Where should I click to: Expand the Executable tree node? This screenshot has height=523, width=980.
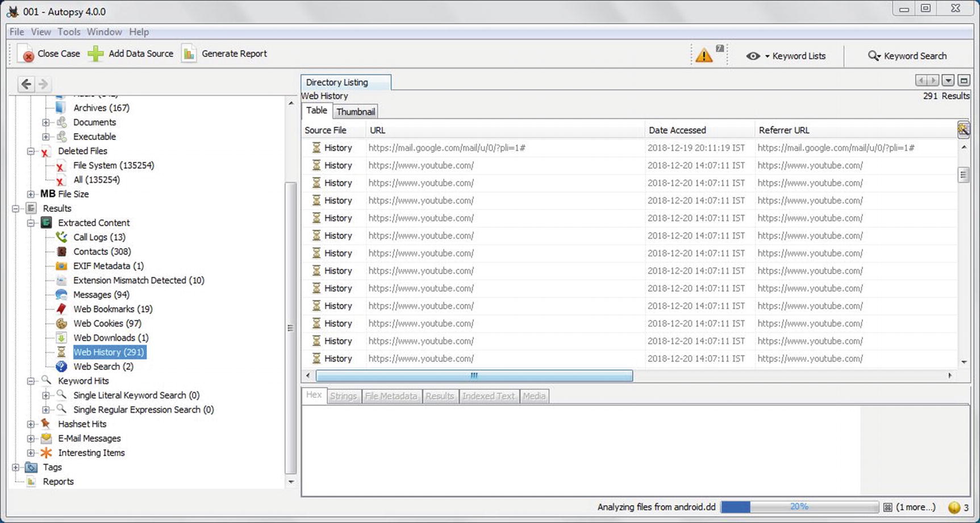click(x=46, y=136)
